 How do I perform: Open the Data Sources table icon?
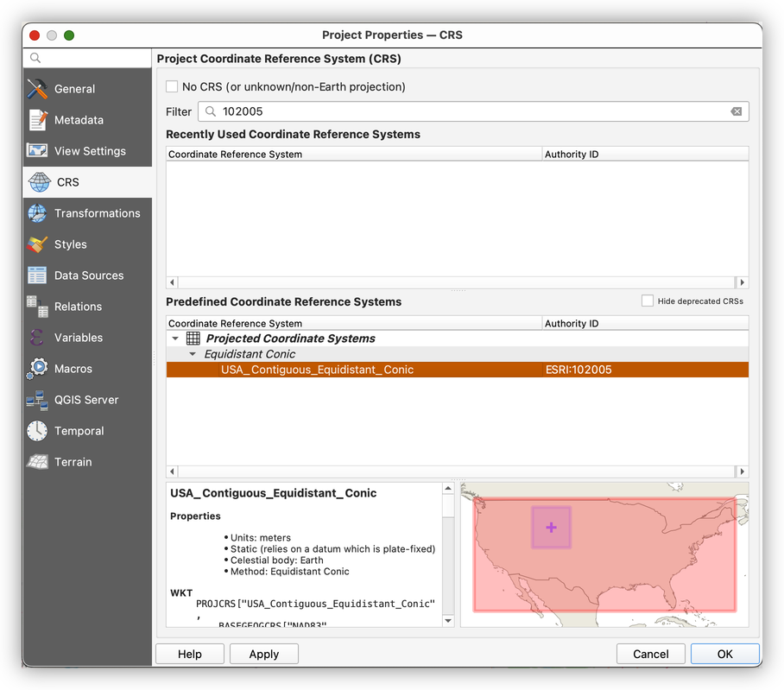click(x=37, y=275)
